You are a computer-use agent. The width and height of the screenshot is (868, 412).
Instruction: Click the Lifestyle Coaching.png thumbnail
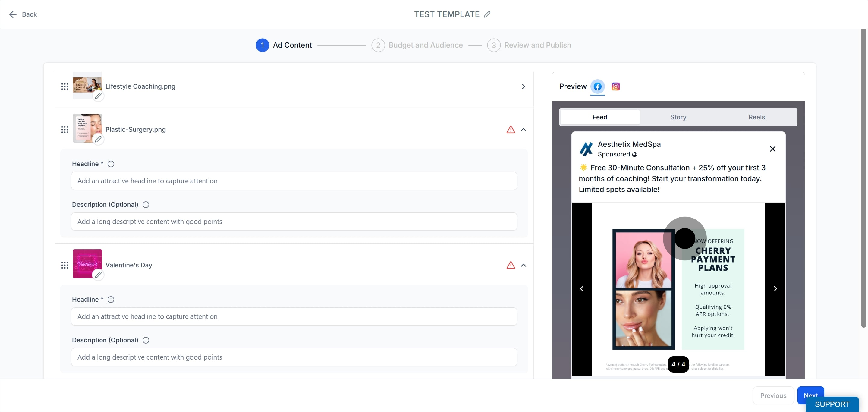click(87, 85)
